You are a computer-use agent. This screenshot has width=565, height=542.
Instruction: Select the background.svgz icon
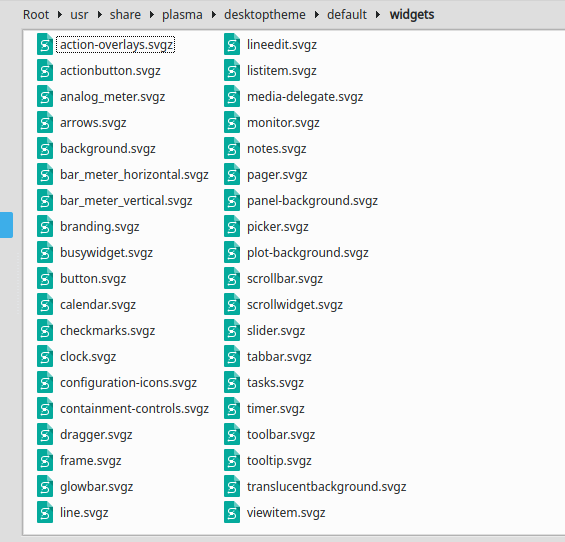(45, 148)
